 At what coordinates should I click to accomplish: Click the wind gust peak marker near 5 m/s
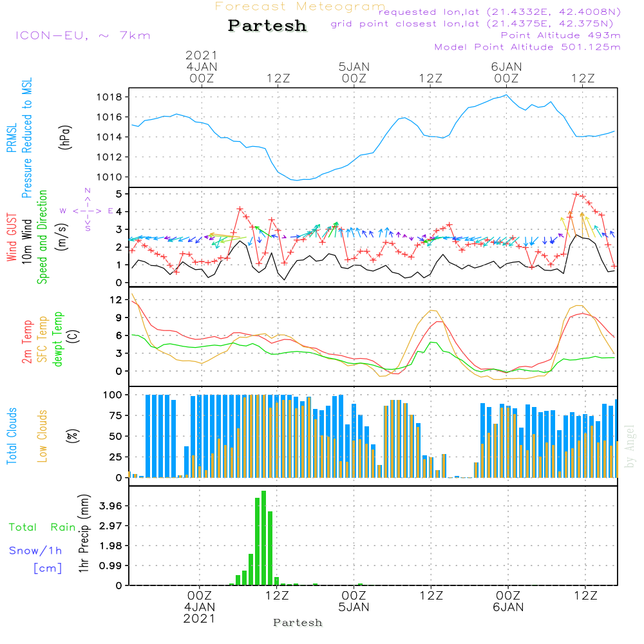(x=576, y=194)
